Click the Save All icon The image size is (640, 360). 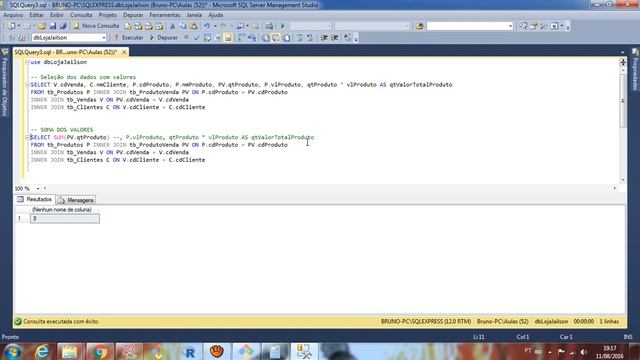click(63, 26)
